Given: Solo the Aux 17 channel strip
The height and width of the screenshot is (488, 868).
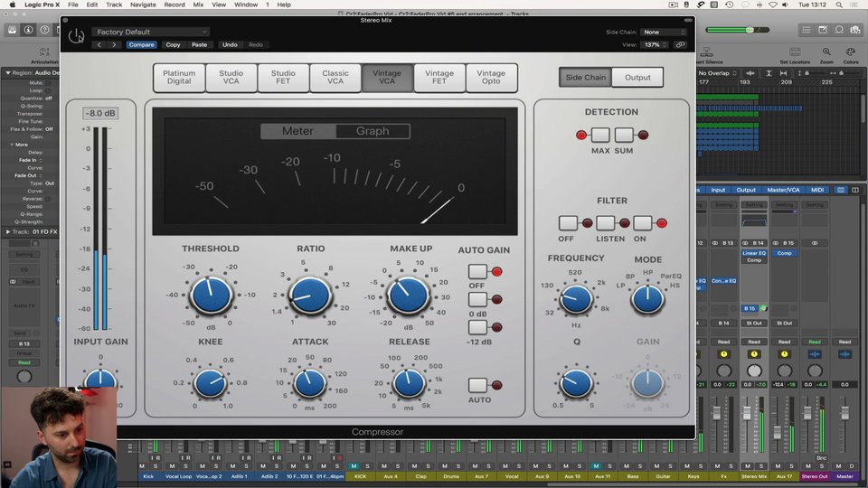Looking at the screenshot, I should click(792, 466).
